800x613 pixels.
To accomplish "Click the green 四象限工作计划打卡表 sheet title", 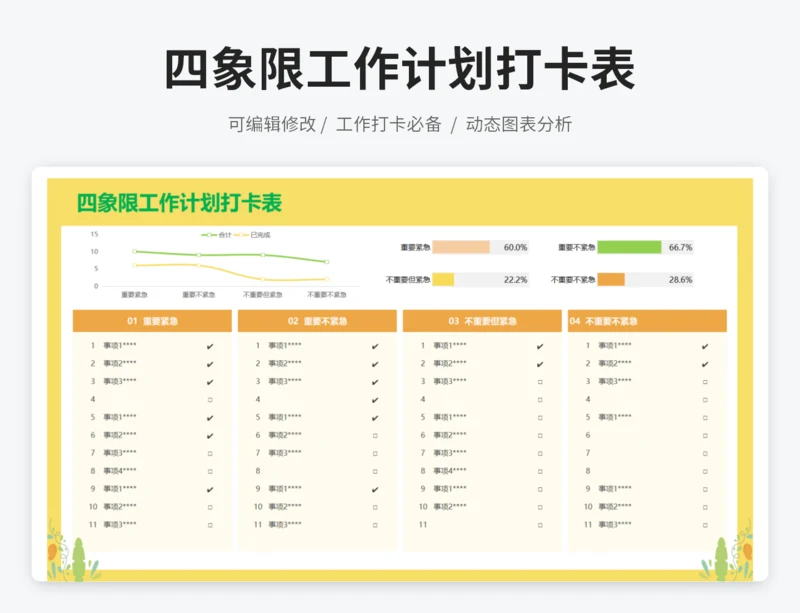I will [x=180, y=204].
